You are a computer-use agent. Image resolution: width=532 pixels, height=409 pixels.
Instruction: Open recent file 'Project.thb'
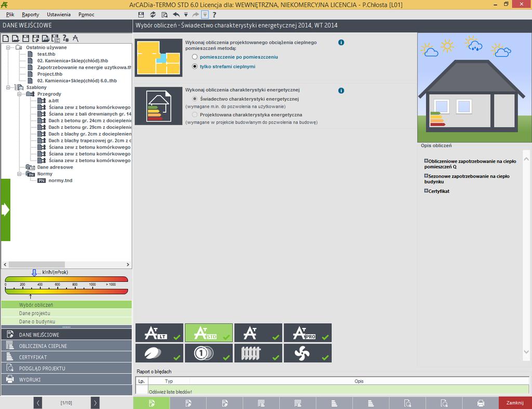point(50,74)
